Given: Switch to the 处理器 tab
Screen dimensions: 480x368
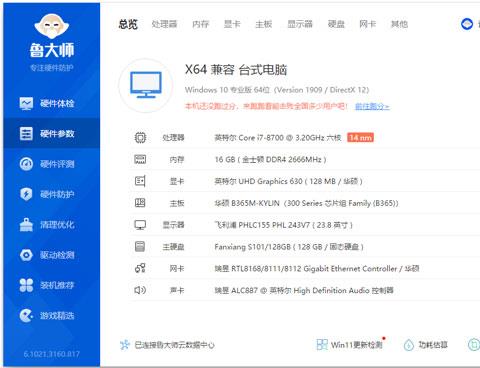Looking at the screenshot, I should point(164,24).
